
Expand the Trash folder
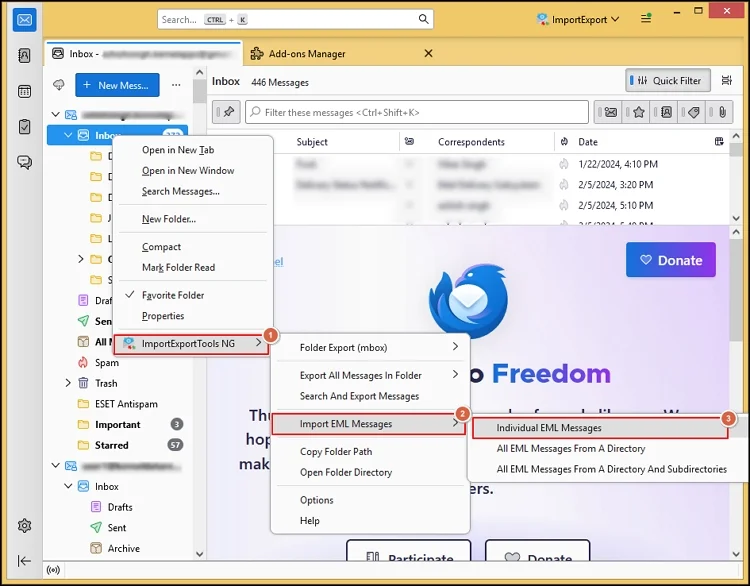(x=68, y=383)
